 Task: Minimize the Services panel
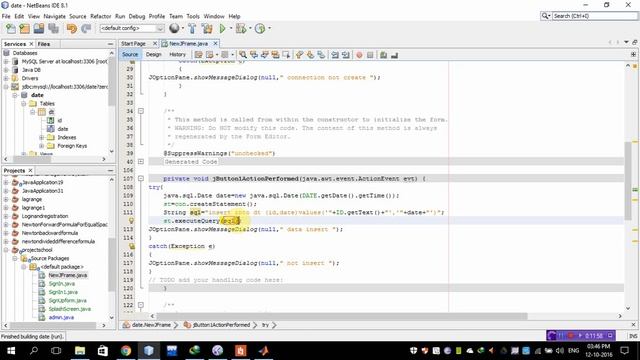[x=111, y=44]
